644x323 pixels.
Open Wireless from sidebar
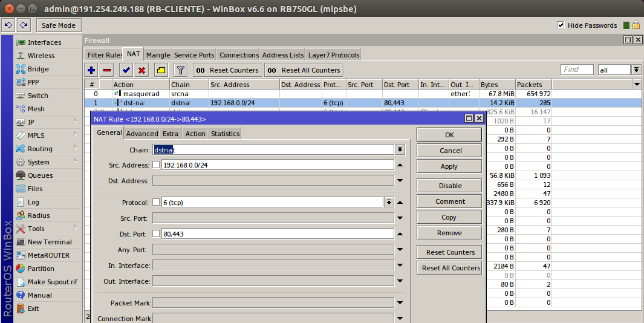pyautogui.click(x=48, y=56)
